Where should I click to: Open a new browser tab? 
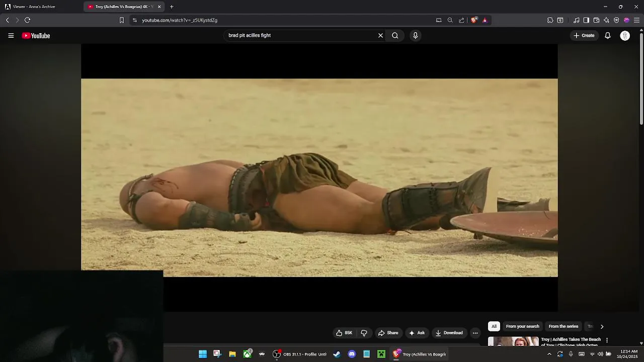point(172,7)
